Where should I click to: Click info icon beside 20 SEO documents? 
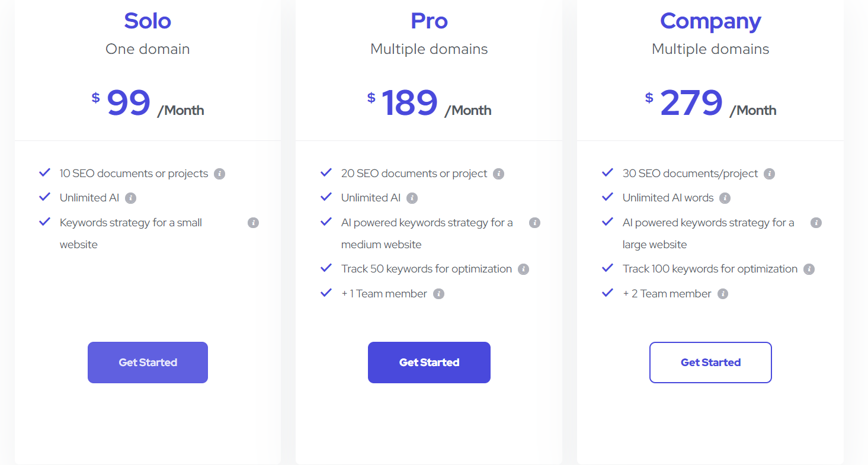(x=499, y=174)
